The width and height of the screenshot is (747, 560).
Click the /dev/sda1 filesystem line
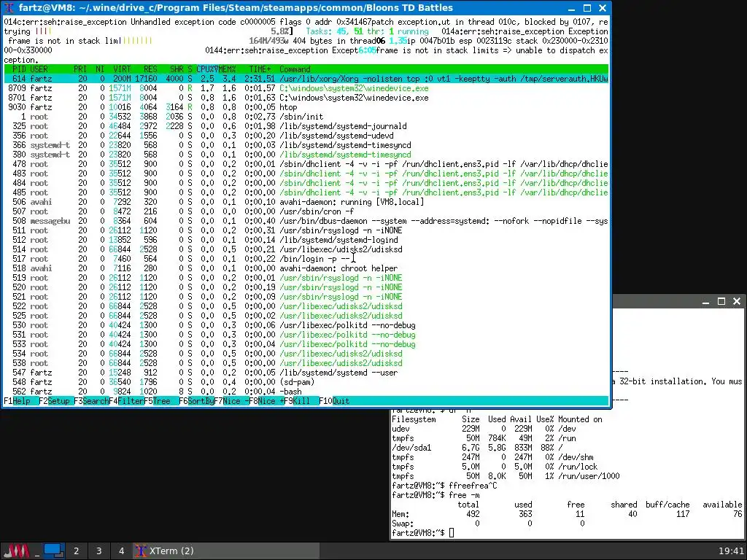click(x=477, y=448)
